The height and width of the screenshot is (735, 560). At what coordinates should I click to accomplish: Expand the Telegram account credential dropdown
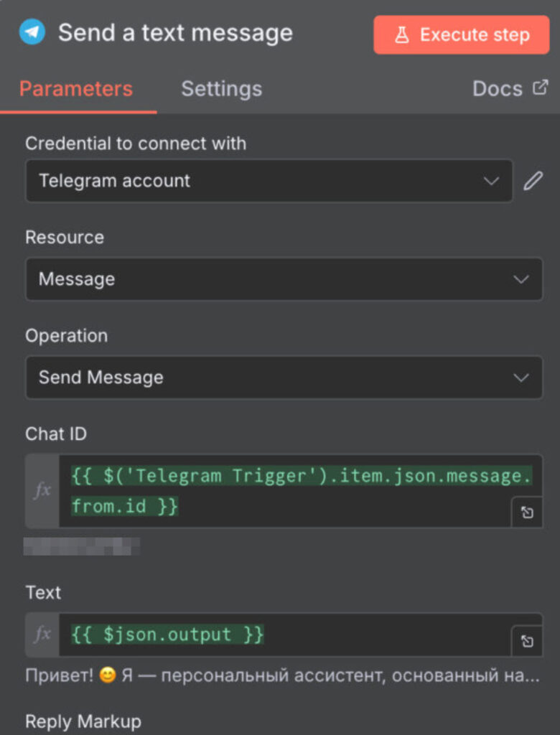point(269,181)
